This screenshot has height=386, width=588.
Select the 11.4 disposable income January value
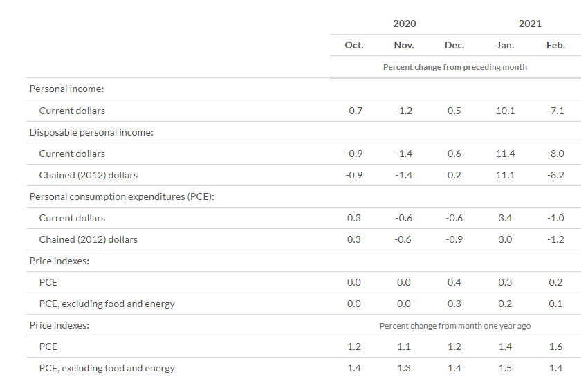coord(505,154)
